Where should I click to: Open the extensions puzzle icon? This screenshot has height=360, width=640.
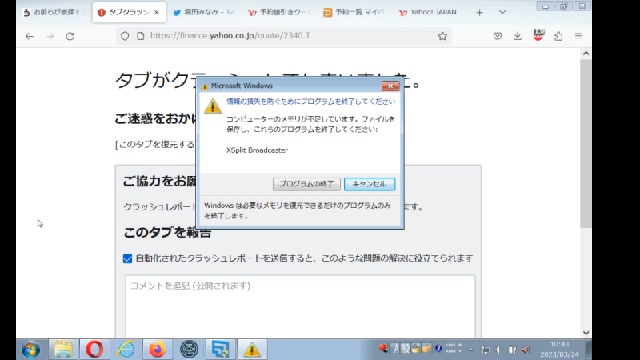558,36
